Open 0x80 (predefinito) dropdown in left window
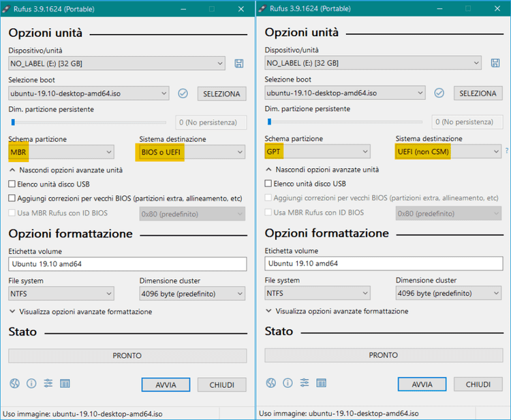 tap(192, 214)
